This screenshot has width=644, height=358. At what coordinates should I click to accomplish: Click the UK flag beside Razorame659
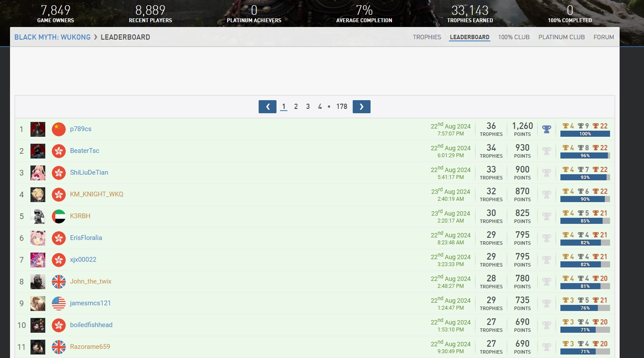coord(59,347)
